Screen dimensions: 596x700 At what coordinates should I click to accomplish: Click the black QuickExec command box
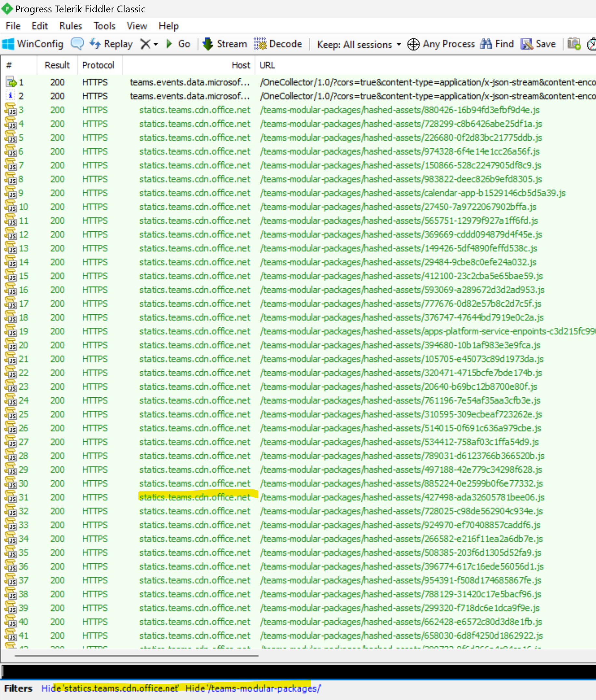tap(299, 671)
